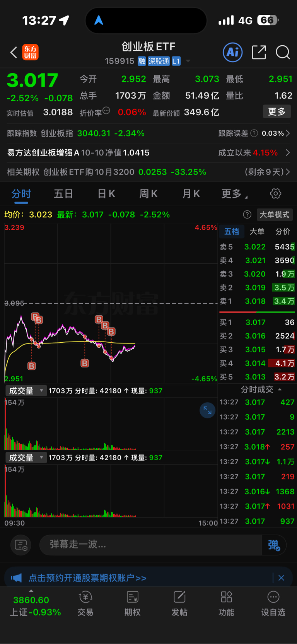Tap the 弹幕走一波 input field

click(x=151, y=545)
